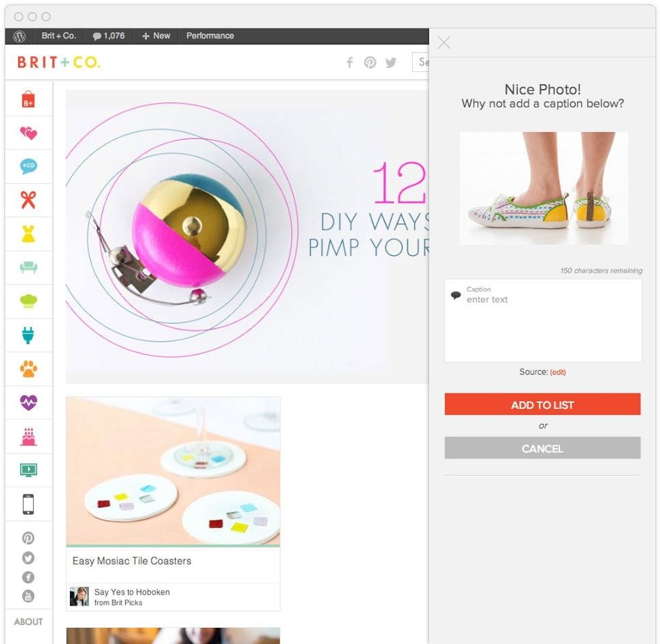
Task: Select the yellow dress fashion category
Action: coord(28,234)
